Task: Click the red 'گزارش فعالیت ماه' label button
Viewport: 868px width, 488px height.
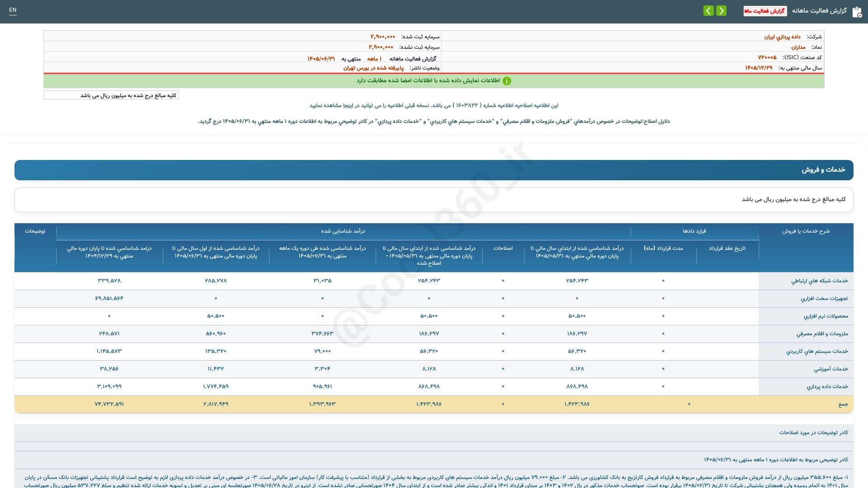Action: (765, 11)
